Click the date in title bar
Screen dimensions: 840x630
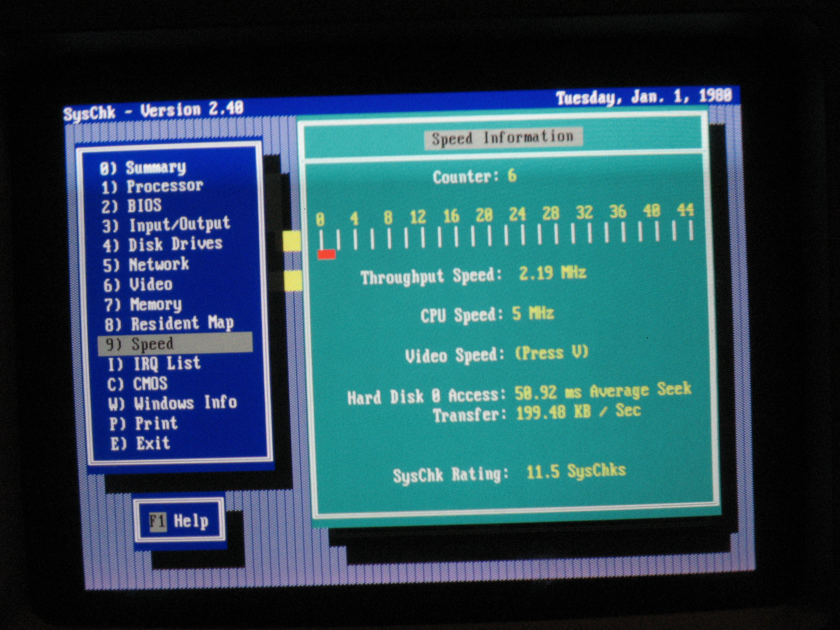coord(643,98)
